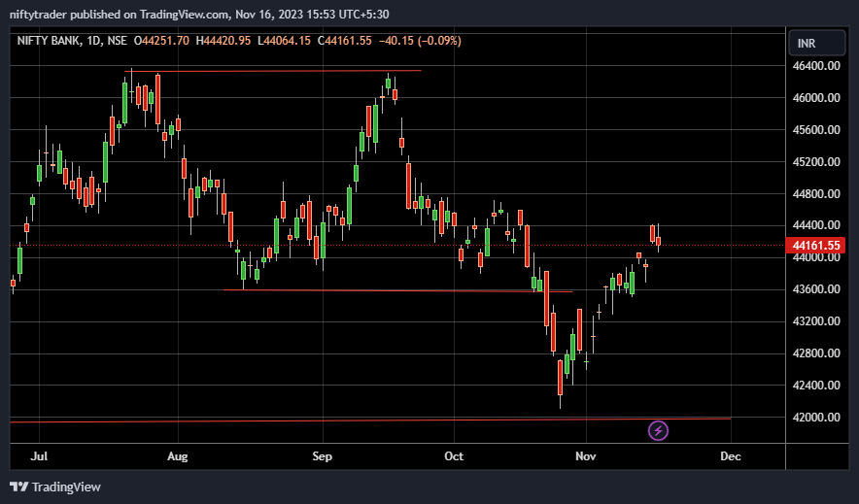Click the Dec label on time axis

pos(731,455)
